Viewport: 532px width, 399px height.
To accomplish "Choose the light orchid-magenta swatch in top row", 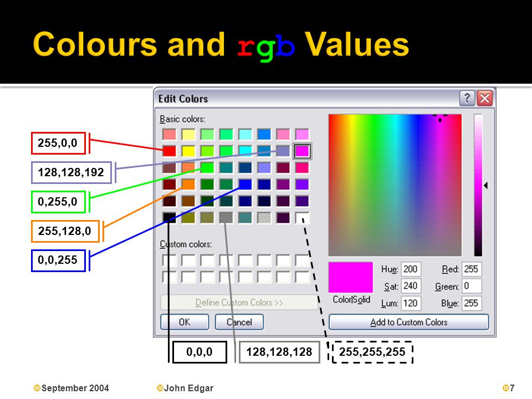I will [302, 134].
